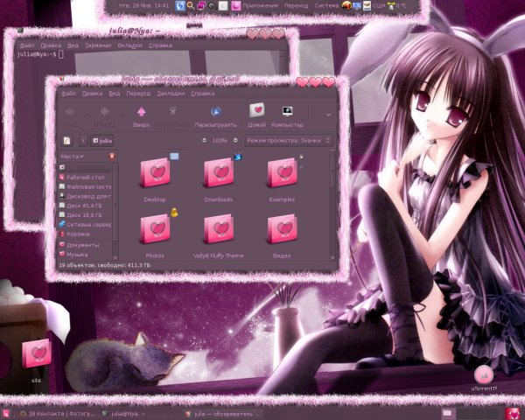The image size is (525, 420).
Task: Click the stop loading toolbar icon
Action: point(172,111)
